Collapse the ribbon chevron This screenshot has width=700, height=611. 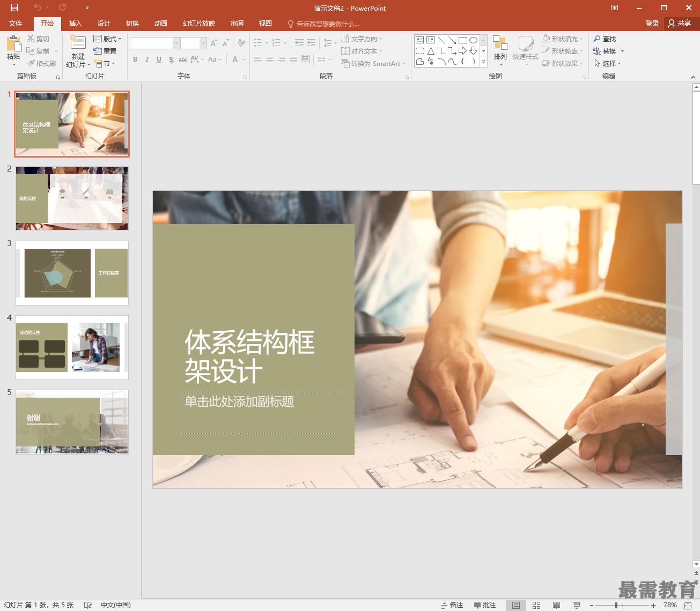tap(693, 77)
